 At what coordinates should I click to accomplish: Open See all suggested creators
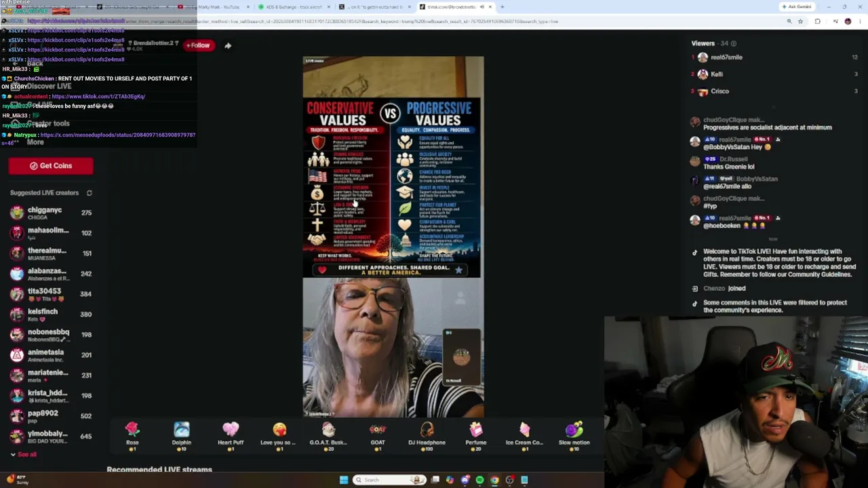click(23, 454)
